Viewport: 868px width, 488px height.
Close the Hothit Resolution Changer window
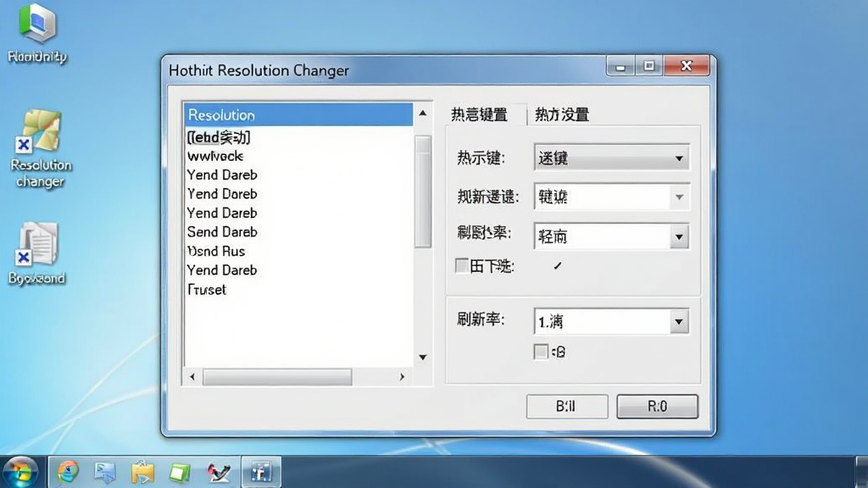(x=687, y=66)
